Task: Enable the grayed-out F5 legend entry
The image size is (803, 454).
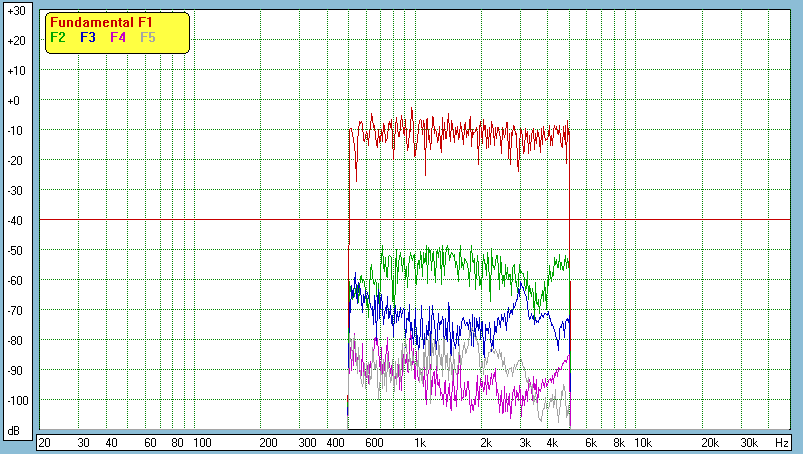Action: pos(148,38)
